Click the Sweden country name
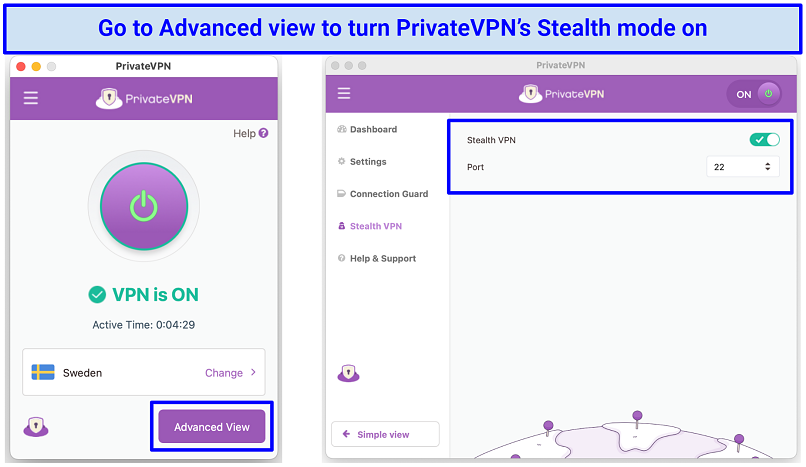The height and width of the screenshot is (467, 806). pyautogui.click(x=82, y=373)
